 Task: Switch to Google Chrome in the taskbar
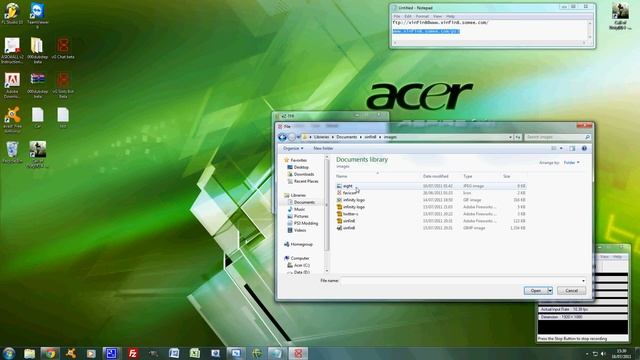(50, 353)
